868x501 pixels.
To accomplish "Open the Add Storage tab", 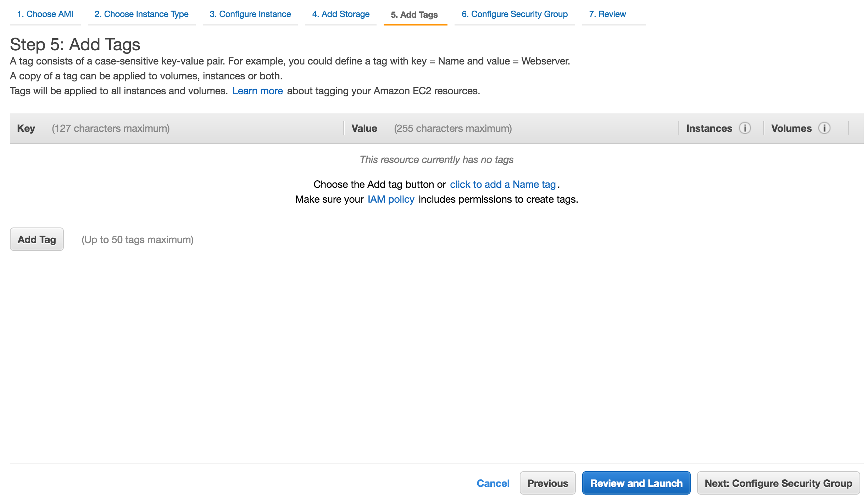I will 341,14.
